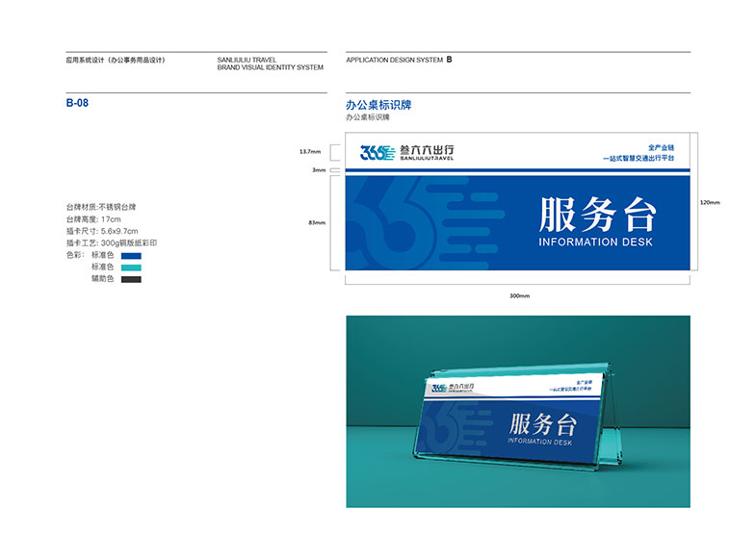Click the desk sign mockup photo
This screenshot has width=755, height=560.
(518, 412)
